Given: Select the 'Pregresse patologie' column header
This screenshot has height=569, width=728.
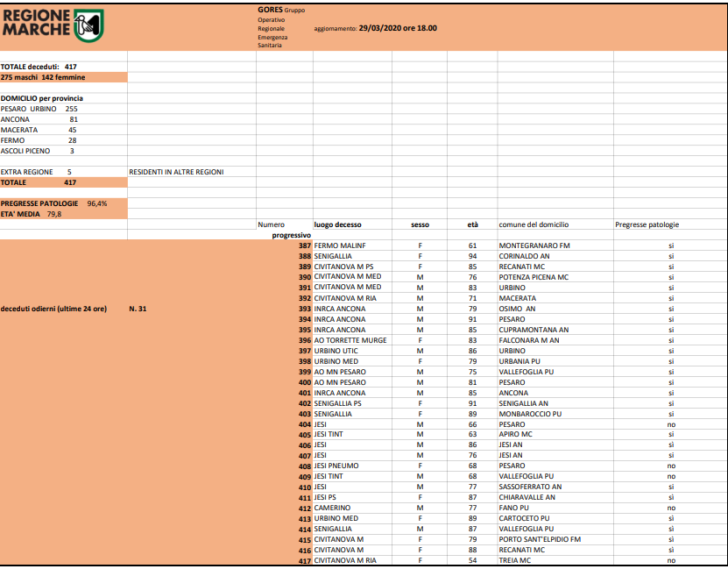Looking at the screenshot, I should tap(647, 224).
